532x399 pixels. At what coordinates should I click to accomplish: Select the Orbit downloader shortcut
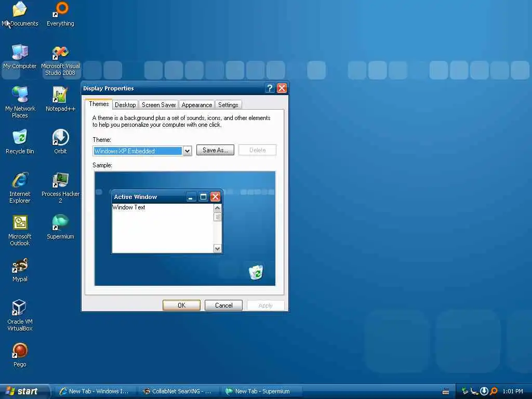(60, 142)
